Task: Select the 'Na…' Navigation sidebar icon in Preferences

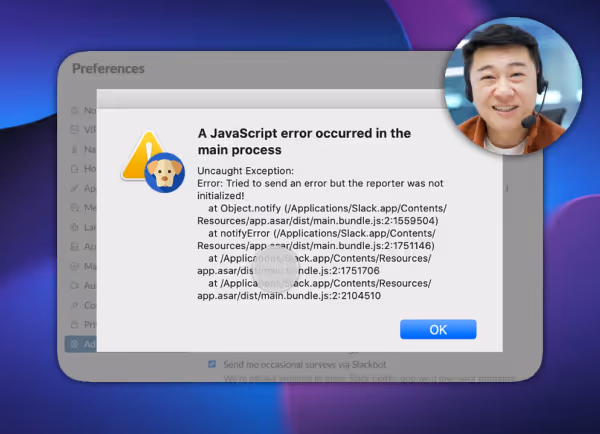Action: pyautogui.click(x=75, y=149)
